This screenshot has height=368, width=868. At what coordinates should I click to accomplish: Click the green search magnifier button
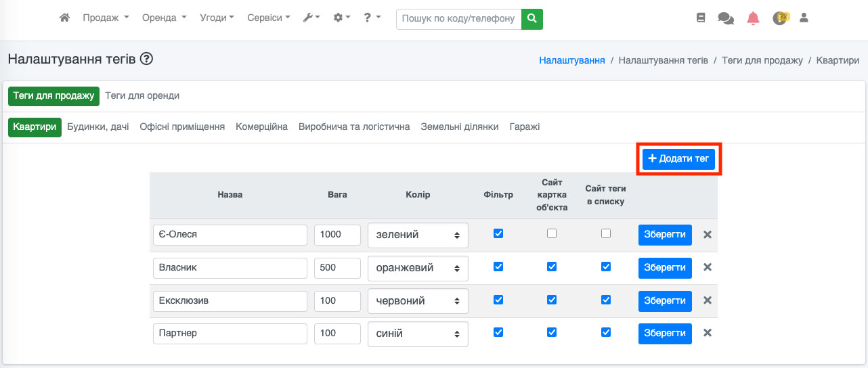(532, 18)
